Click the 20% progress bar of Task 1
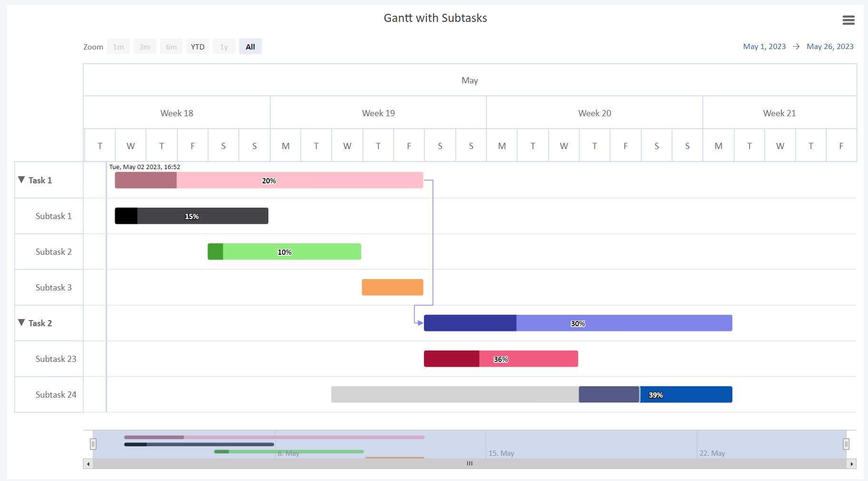The width and height of the screenshot is (868, 481). pyautogui.click(x=269, y=180)
